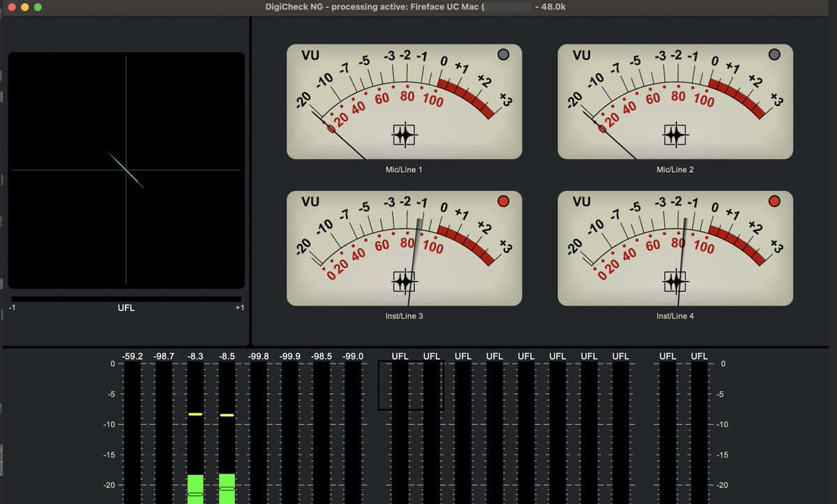The width and height of the screenshot is (837, 504).
Task: Click the -99.0 peak value readout
Action: click(x=353, y=356)
